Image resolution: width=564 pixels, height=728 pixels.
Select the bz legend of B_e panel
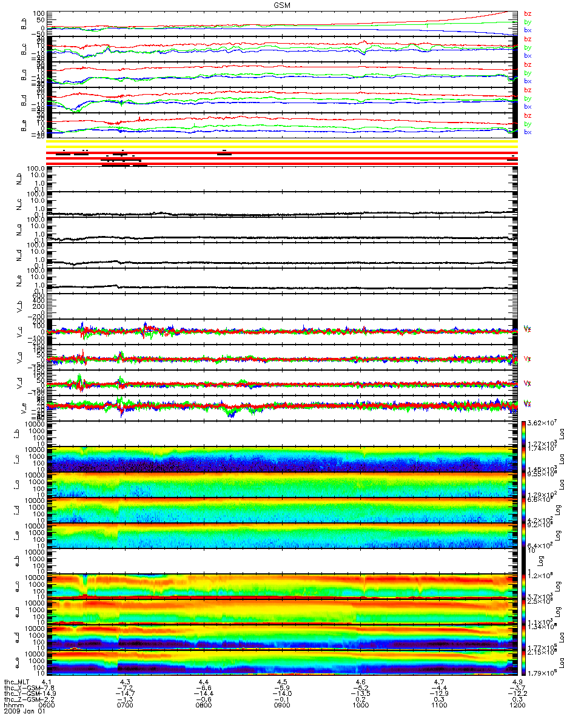528,115
